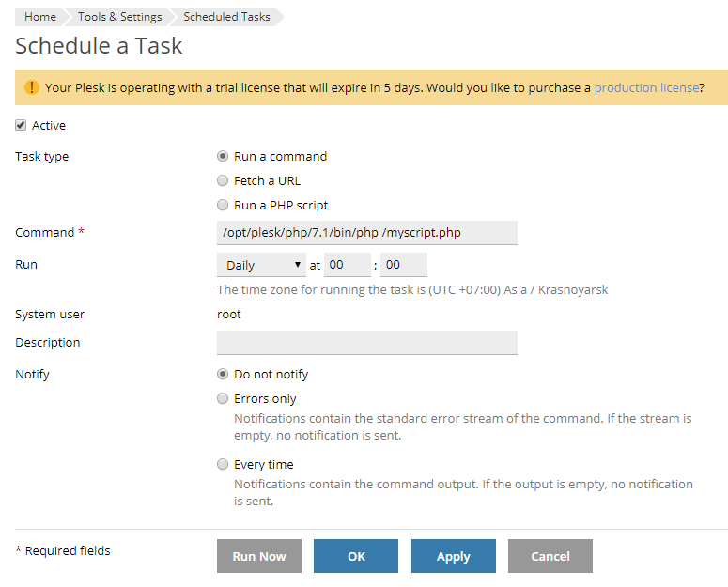This screenshot has height=587, width=728.
Task: Focus the Description text field
Action: coord(366,343)
